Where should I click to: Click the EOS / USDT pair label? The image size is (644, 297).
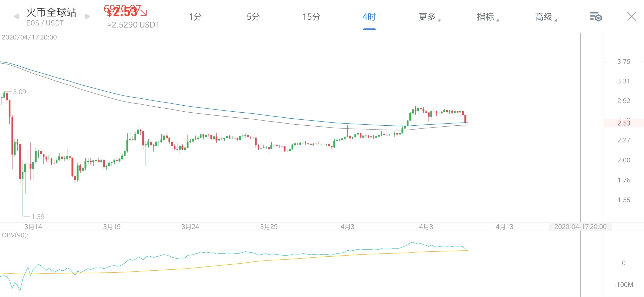(45, 23)
